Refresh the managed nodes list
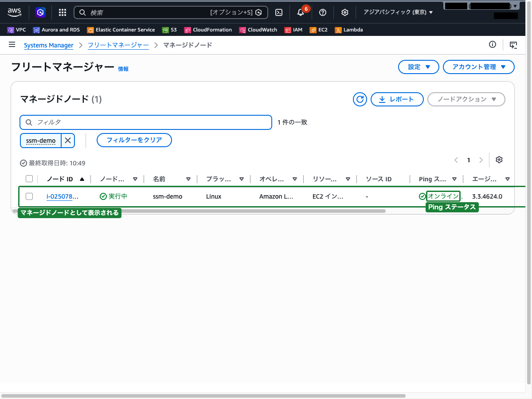This screenshot has width=532, height=399. tap(360, 99)
